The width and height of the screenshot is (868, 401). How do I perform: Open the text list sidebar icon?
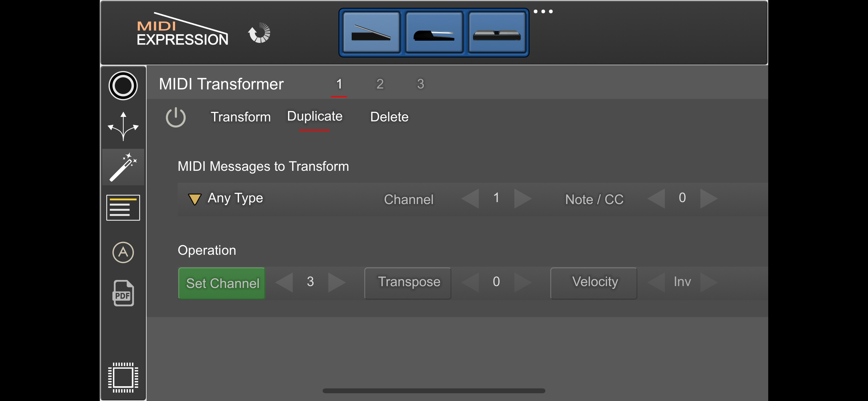coord(123,208)
